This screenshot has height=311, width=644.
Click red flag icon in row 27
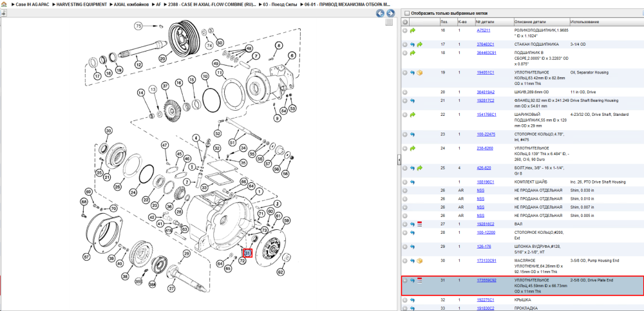coord(420,224)
